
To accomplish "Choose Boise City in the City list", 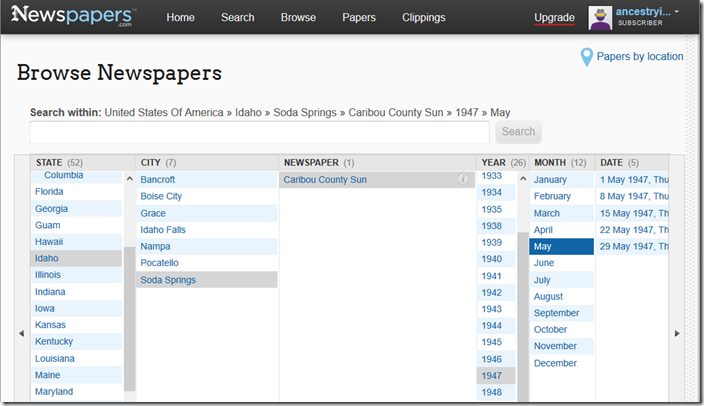I will click(207, 196).
